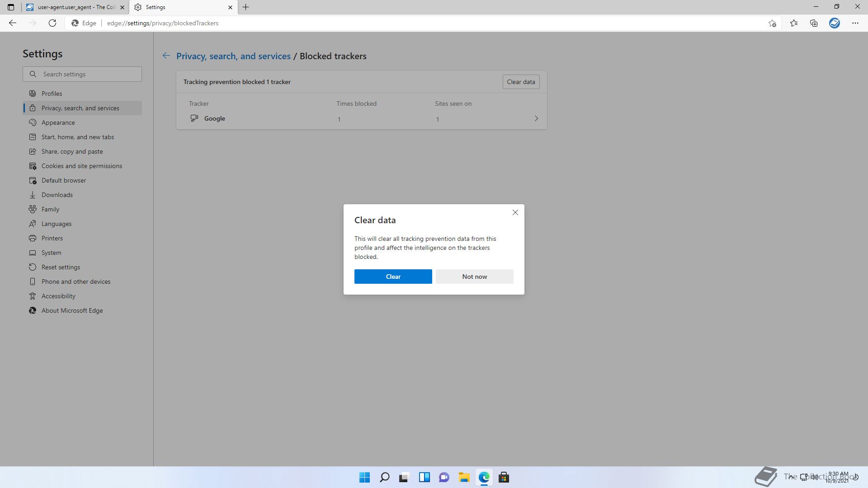Close the Clear data dialog with X
This screenshot has height=488, width=868.
[x=515, y=212]
